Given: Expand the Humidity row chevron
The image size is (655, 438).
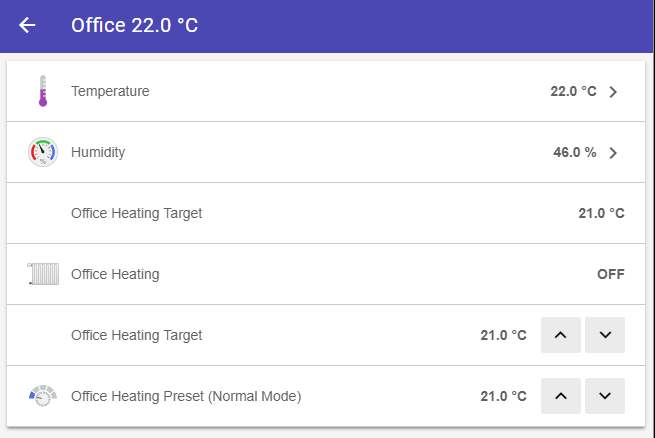Looking at the screenshot, I should tap(613, 153).
